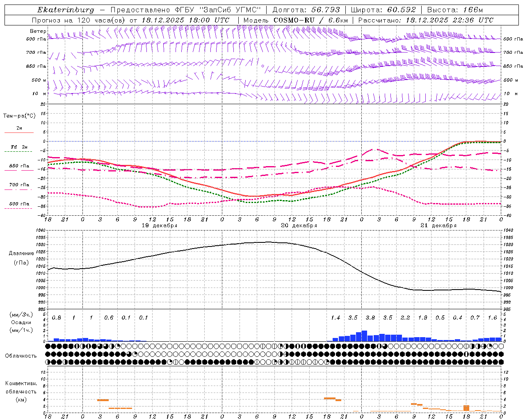Image resolution: width=525 pixels, height=420 pixels.
Task: Select the 1.9 precipitation value
Action: coord(422,317)
